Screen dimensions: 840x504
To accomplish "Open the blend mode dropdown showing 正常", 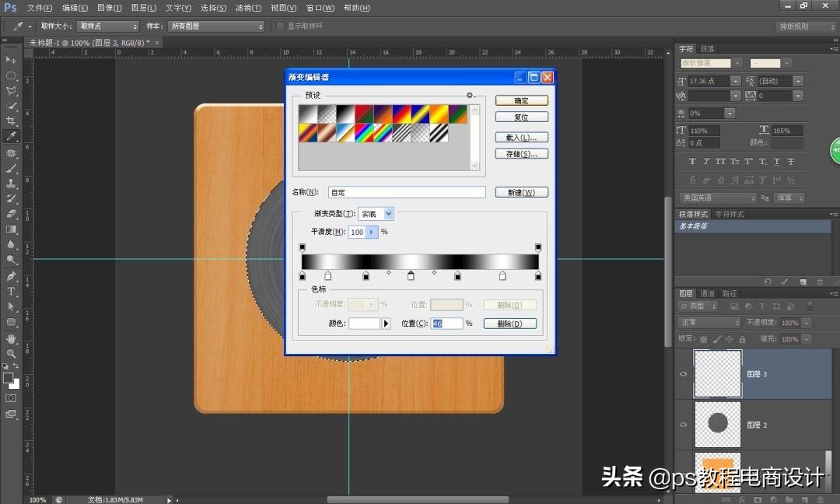I will click(709, 322).
